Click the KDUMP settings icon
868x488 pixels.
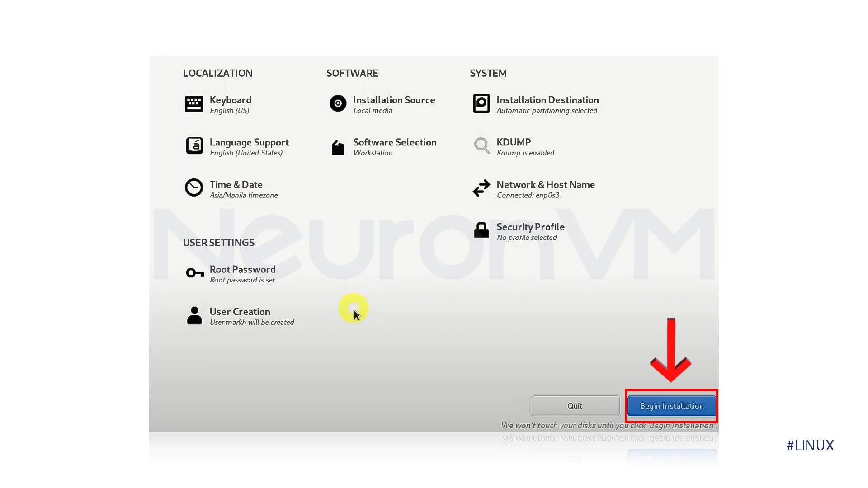click(x=481, y=146)
